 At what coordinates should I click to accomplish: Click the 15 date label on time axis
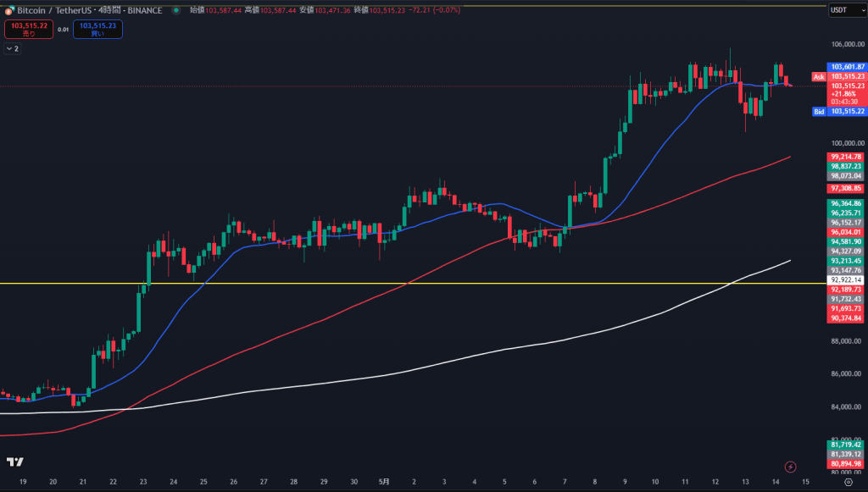805,482
